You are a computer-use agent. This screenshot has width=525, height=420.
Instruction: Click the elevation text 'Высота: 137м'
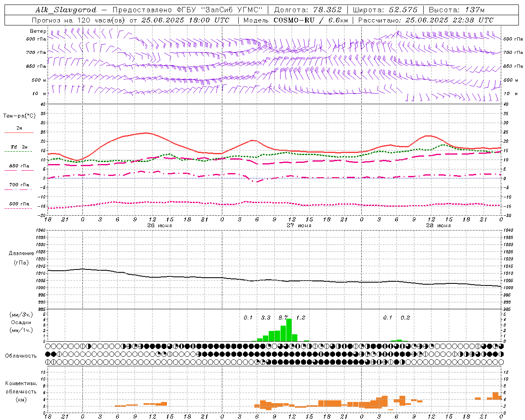(457, 10)
